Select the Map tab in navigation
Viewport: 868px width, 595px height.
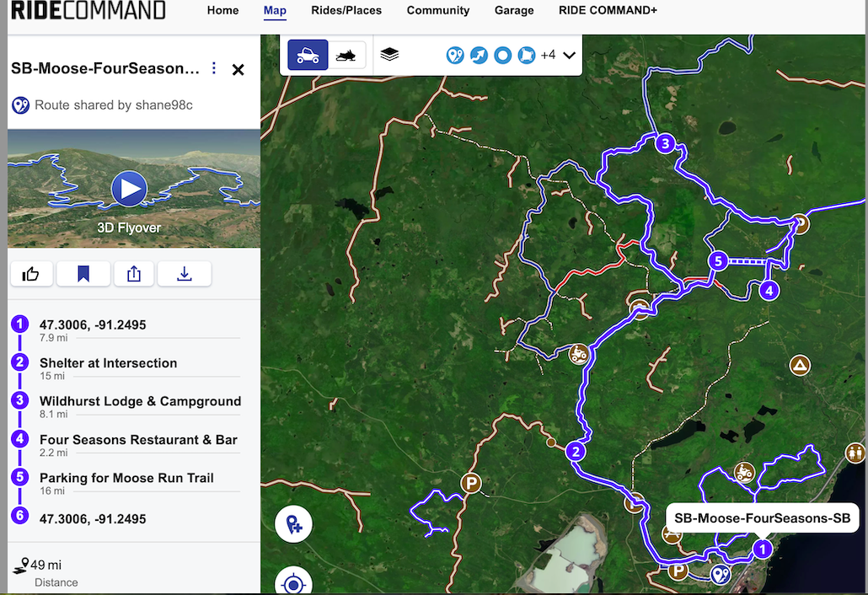275,10
